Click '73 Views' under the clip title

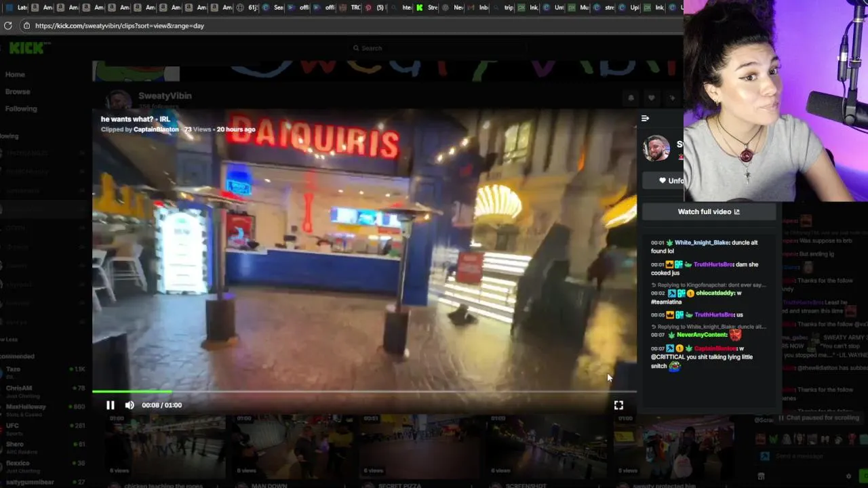[197, 129]
